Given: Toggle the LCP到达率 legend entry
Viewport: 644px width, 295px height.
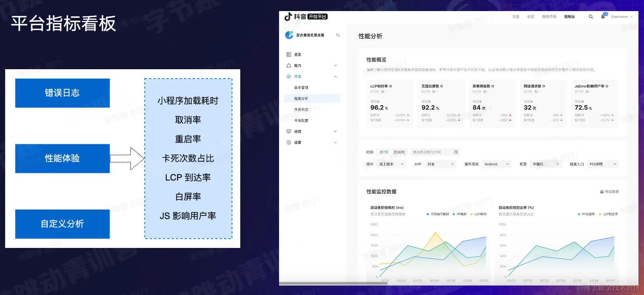Looking at the screenshot, I should pos(608,214).
